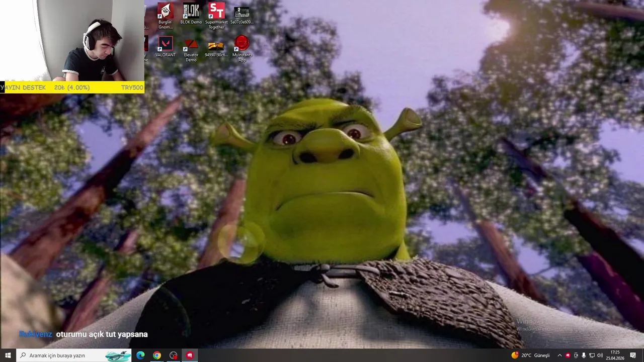Click the search highlight sea creature graphic
Image resolution: width=644 pixels, height=362 pixels.
[x=118, y=356]
